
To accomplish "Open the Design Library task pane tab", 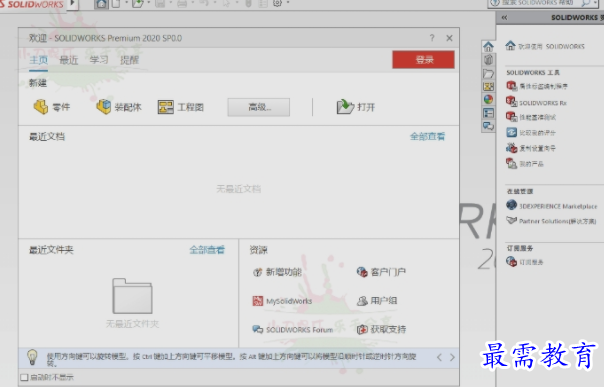I will click(488, 60).
